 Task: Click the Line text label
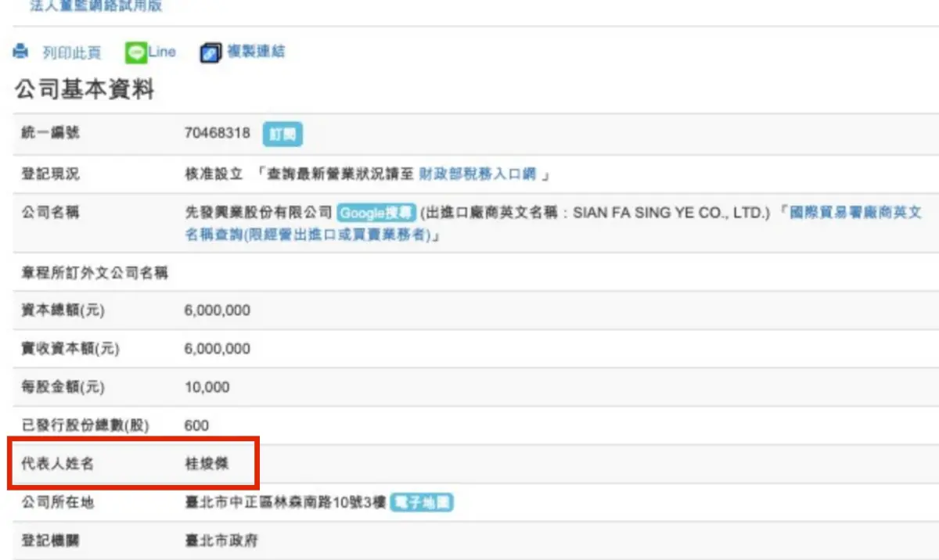[163, 52]
